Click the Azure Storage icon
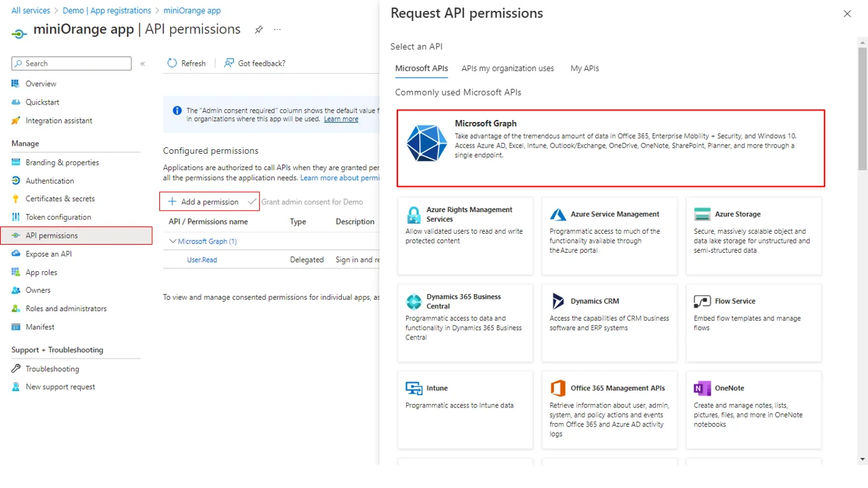868x488 pixels. point(703,214)
